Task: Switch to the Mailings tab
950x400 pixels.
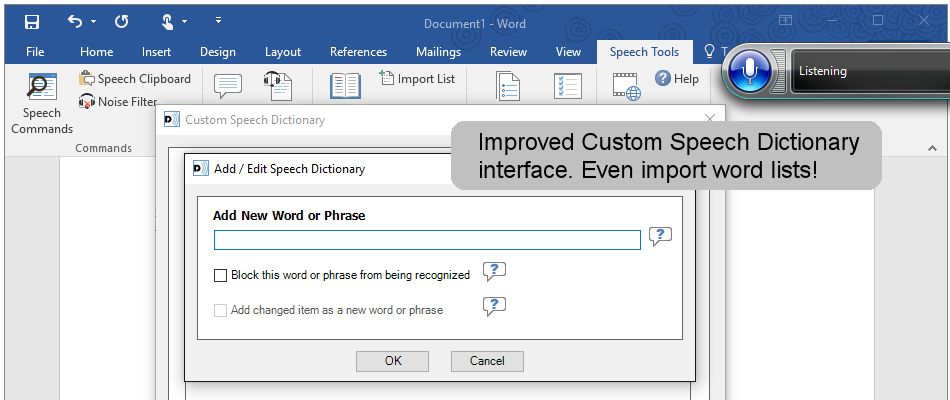Action: 438,52
